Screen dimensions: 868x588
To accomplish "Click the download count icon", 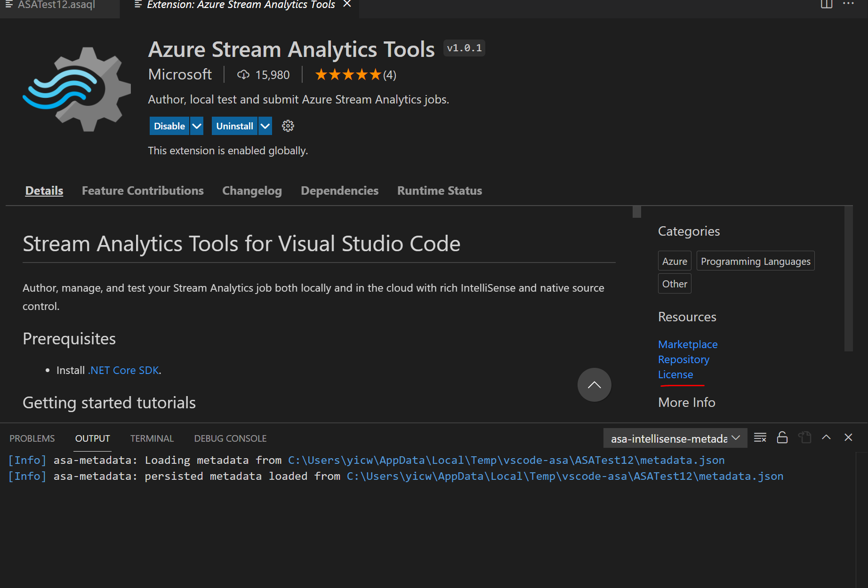I will [x=243, y=74].
